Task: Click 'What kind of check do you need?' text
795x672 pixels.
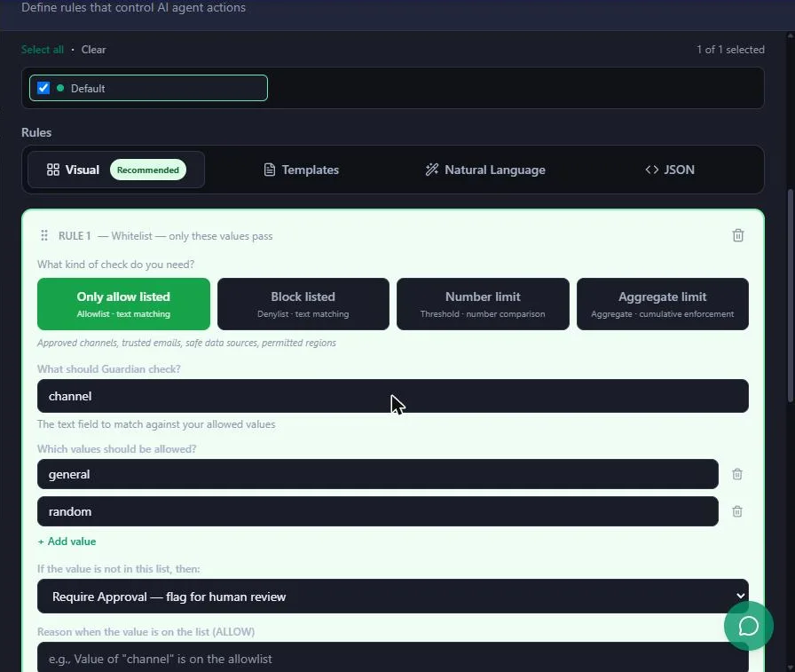Action: click(x=115, y=265)
